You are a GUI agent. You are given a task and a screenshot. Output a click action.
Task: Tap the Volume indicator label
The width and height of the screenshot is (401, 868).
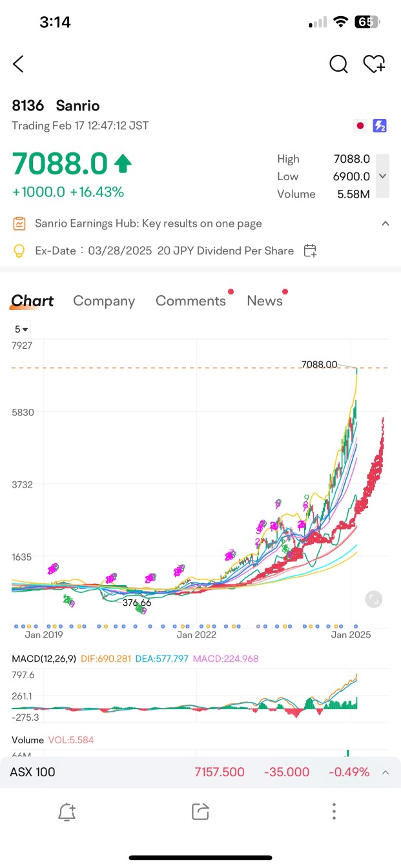pyautogui.click(x=28, y=740)
